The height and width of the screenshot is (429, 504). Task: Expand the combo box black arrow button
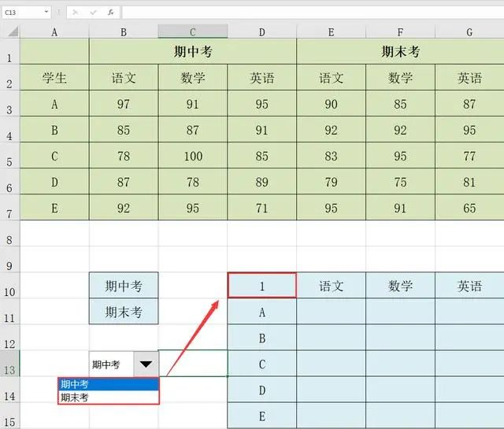[146, 364]
